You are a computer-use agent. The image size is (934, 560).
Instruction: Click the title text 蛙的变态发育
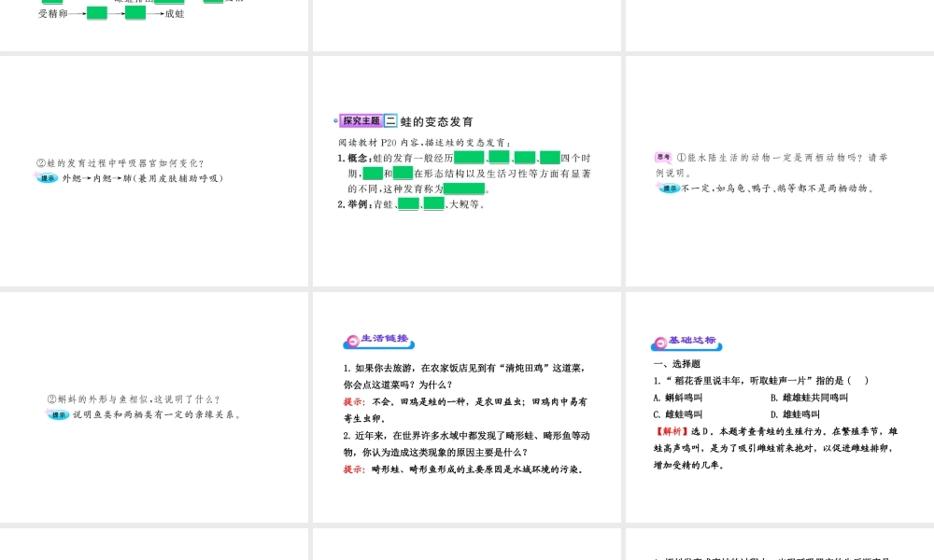[436, 121]
